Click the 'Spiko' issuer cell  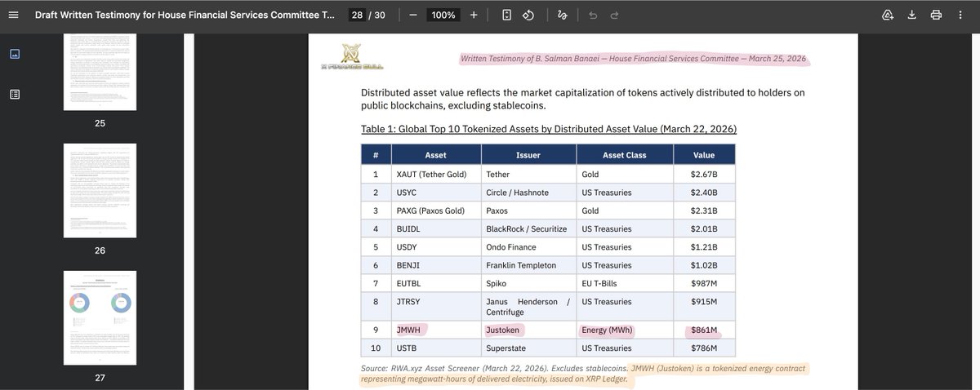(528, 283)
